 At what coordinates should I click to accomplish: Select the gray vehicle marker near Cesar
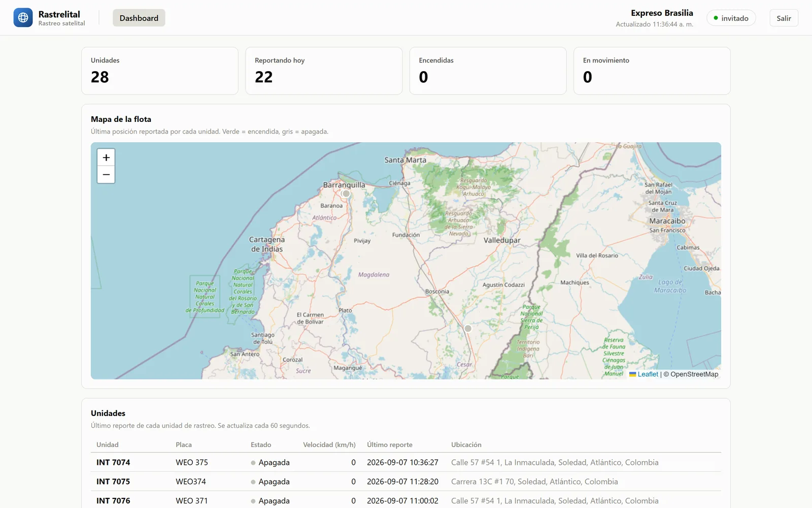coord(468,329)
